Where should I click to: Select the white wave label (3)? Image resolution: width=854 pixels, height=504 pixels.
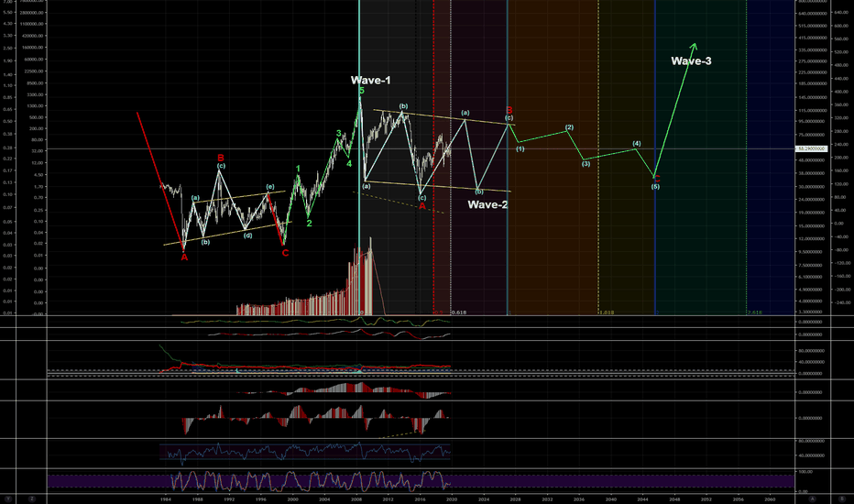pos(586,163)
